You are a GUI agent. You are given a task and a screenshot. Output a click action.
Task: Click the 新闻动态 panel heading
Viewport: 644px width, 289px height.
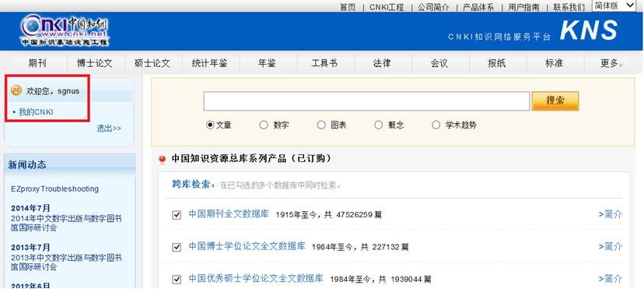tap(27, 165)
